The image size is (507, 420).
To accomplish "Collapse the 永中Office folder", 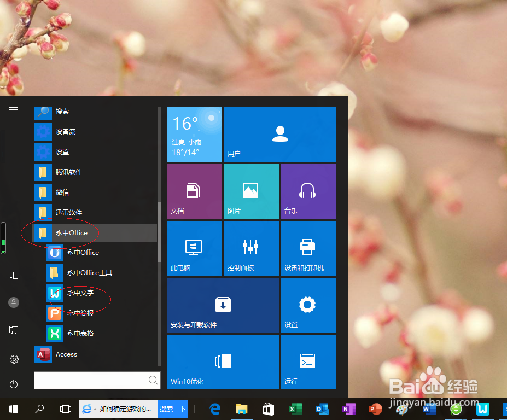I will (x=95, y=233).
